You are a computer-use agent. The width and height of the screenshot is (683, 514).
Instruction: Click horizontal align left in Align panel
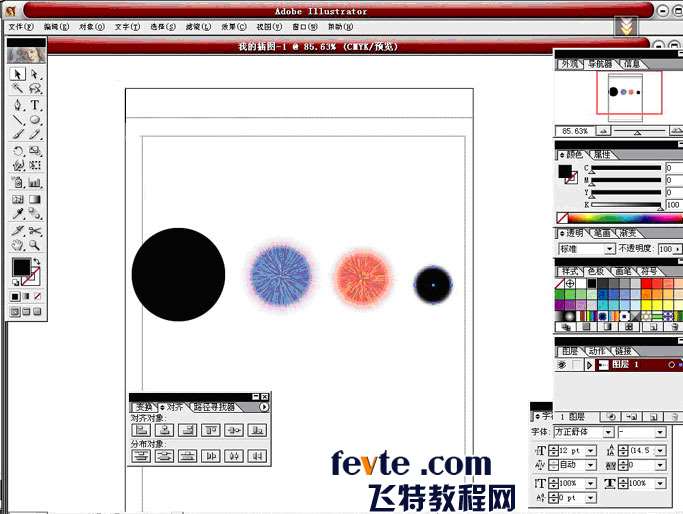point(141,430)
